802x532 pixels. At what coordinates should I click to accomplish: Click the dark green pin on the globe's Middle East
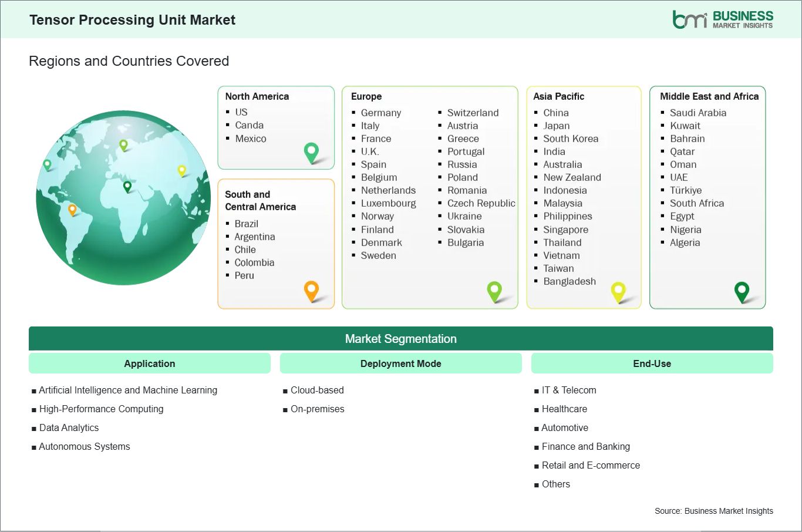click(127, 187)
